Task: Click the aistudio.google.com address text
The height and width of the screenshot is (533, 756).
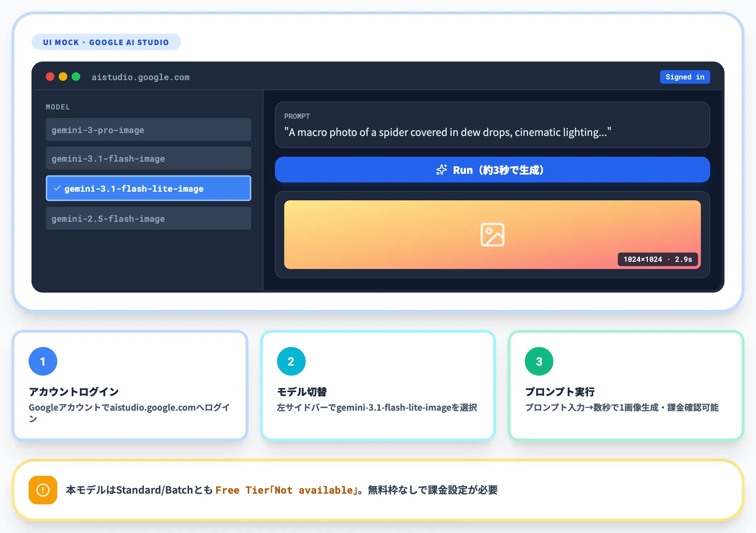Action: [x=141, y=77]
